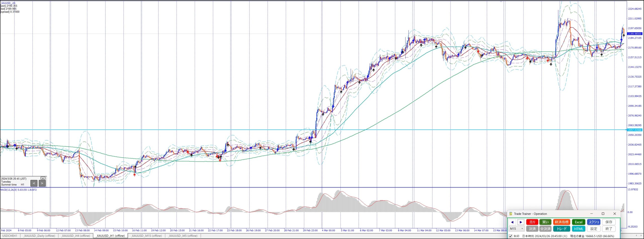Select the USDCHF,H1 chart tab
Viewport: 644px width, 239px height.
click(x=10, y=236)
